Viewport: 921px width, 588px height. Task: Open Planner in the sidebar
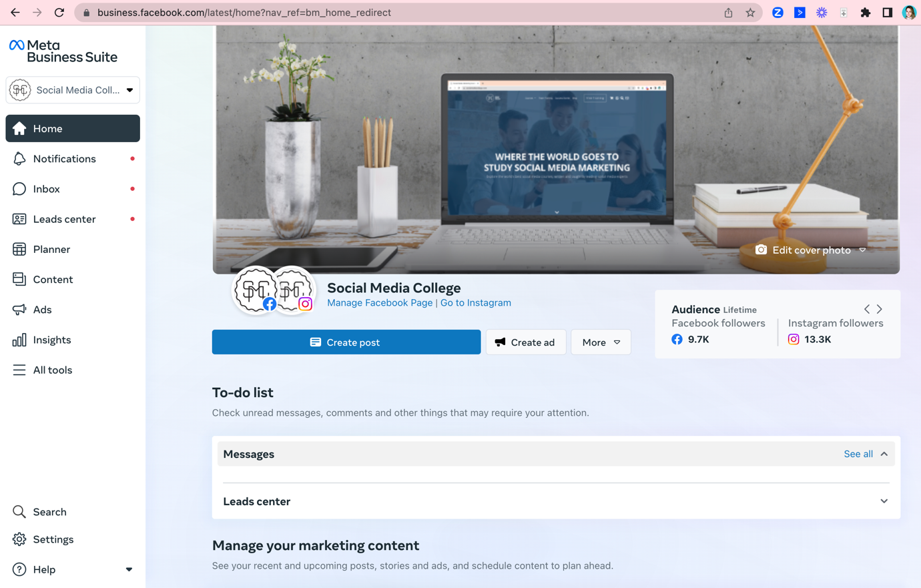(x=73, y=249)
